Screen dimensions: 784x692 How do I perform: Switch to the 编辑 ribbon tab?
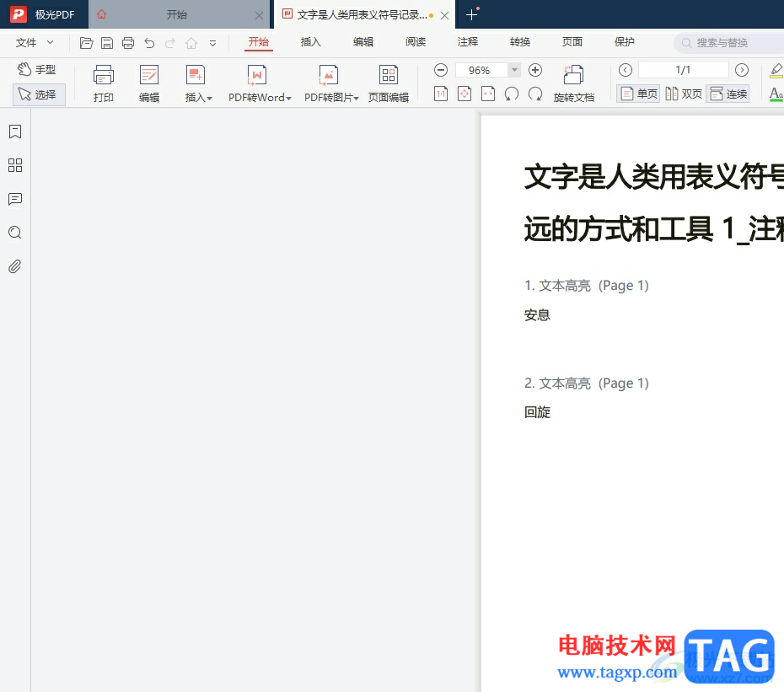coord(363,42)
